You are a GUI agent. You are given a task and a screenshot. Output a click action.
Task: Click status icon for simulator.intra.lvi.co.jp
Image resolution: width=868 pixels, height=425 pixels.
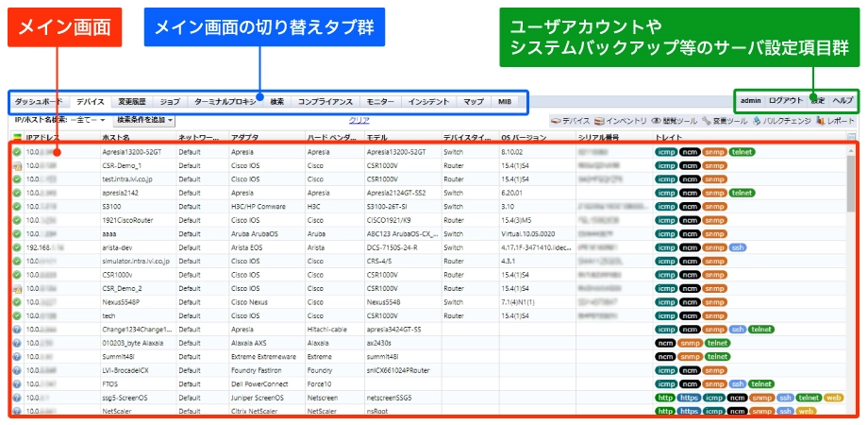(x=17, y=261)
